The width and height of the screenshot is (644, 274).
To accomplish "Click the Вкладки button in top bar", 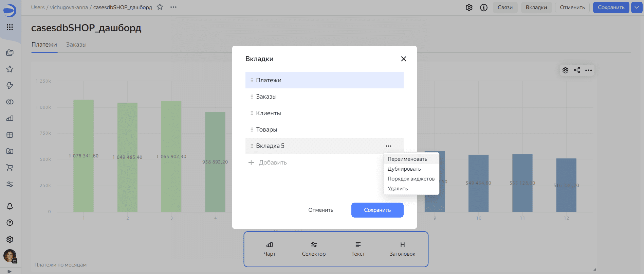I will [x=536, y=7].
